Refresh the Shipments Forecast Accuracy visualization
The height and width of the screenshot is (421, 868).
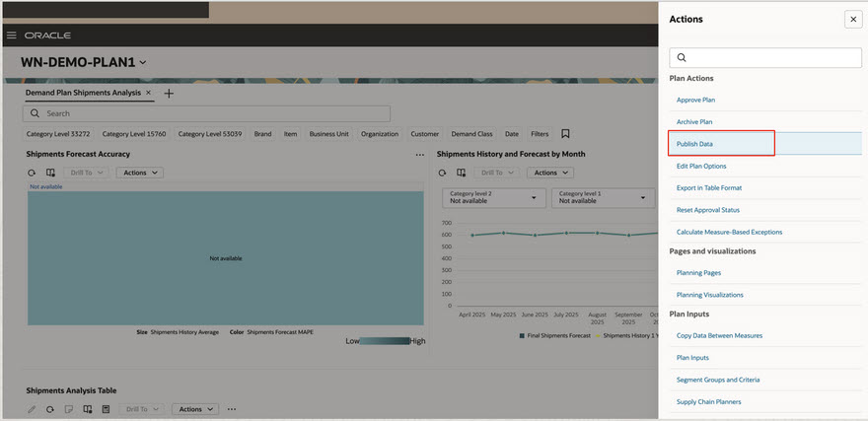32,174
